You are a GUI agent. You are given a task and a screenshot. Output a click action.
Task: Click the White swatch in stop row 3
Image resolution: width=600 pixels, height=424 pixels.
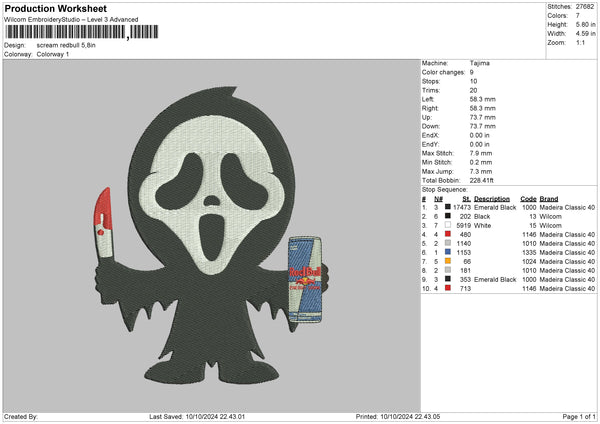pyautogui.click(x=448, y=225)
